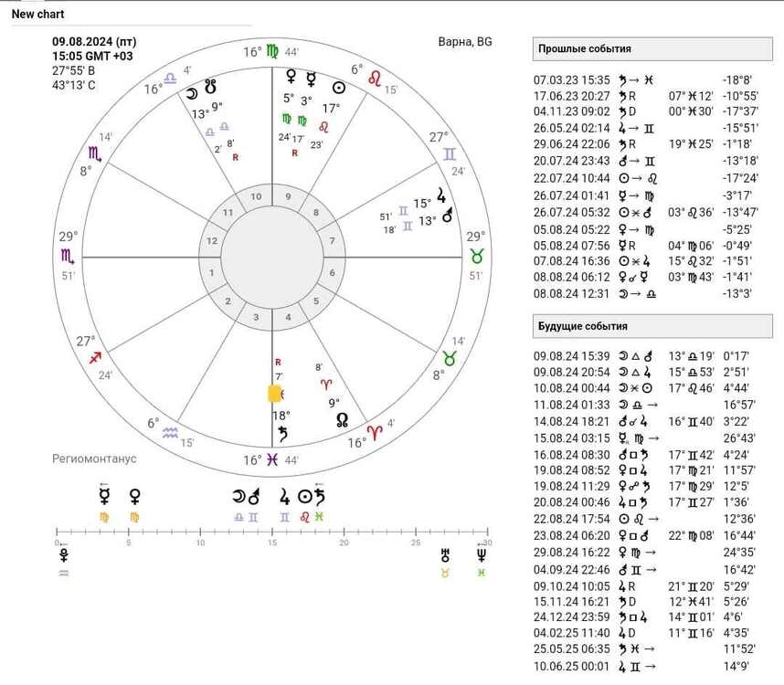Open the "Прошлые события" section header
Screen dimensions: 784x685
[x=652, y=49]
